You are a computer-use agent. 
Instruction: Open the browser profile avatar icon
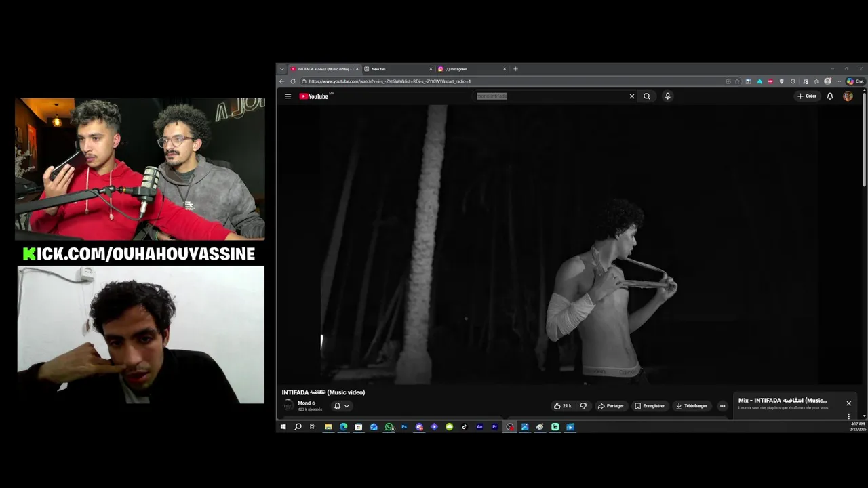(x=828, y=81)
